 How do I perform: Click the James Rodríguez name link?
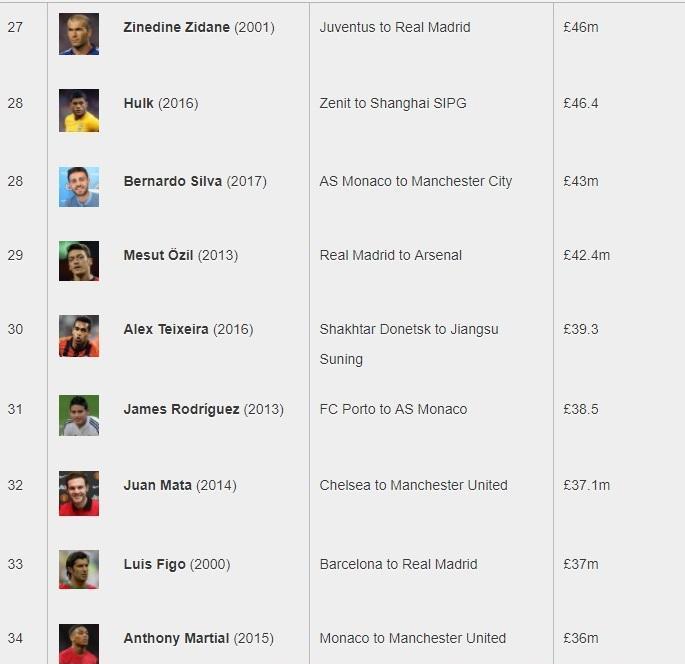[x=181, y=409]
